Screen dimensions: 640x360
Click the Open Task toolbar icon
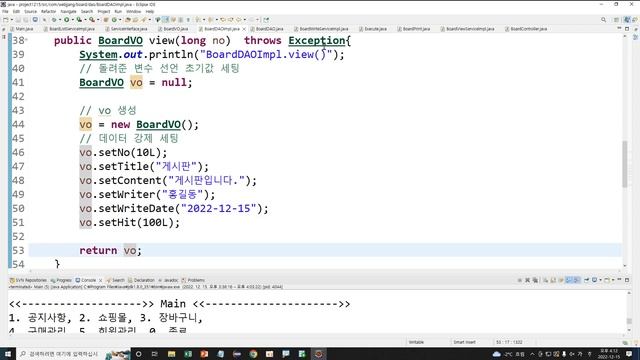(136, 20)
